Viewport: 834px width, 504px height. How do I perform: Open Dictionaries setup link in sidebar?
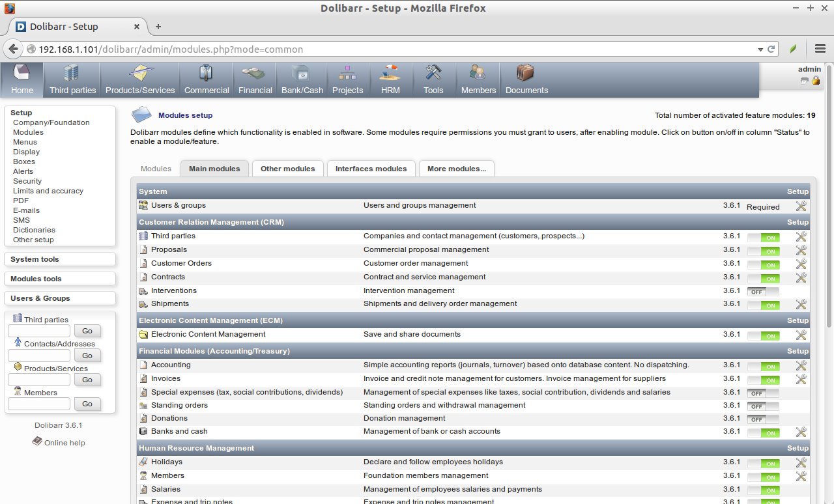34,230
